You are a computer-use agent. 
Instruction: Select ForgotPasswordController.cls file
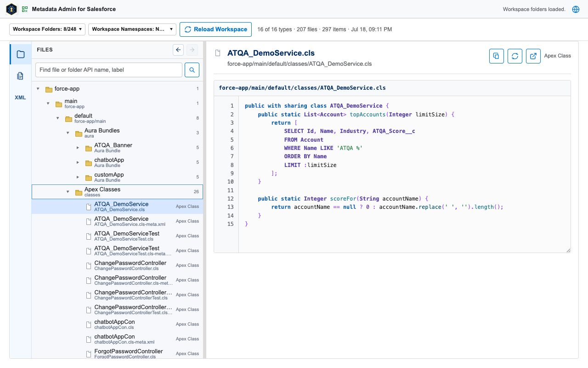117,353
